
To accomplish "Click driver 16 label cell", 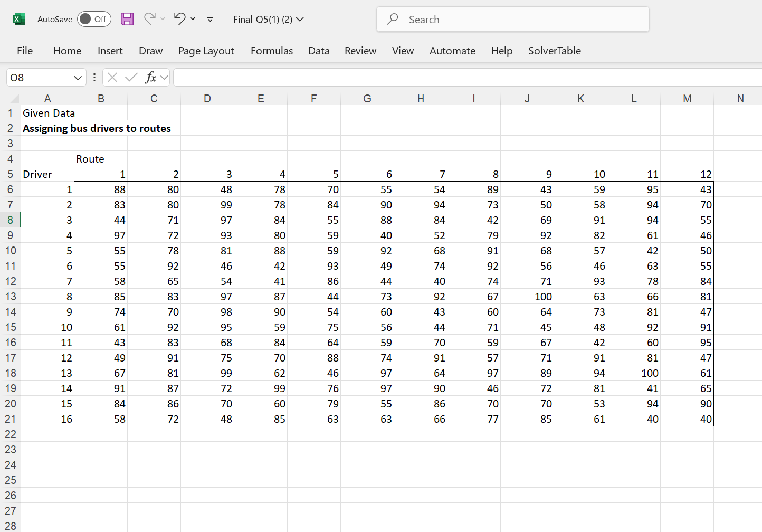I will point(47,419).
